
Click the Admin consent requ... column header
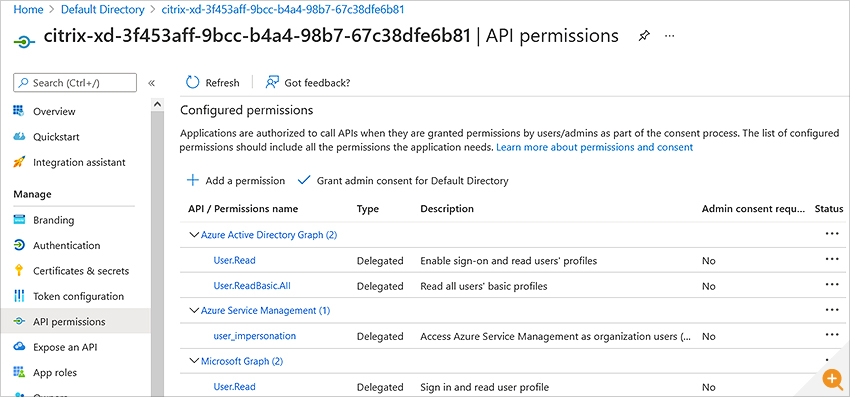click(x=754, y=209)
